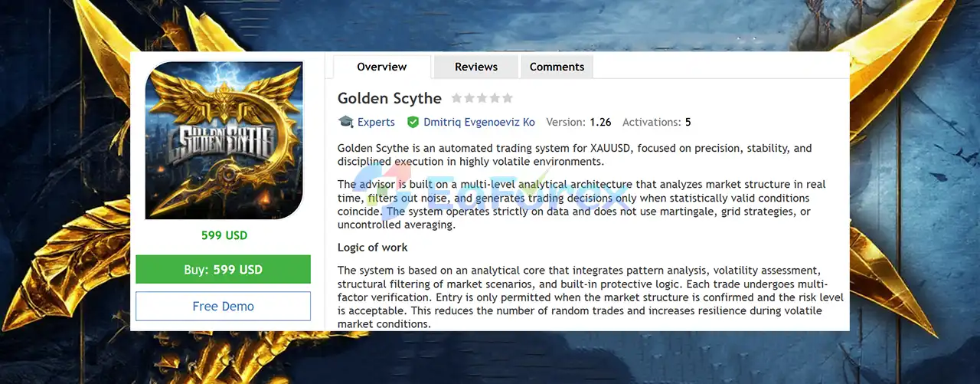Click the graduation cap Experts icon
This screenshot has height=384, width=980.
[346, 122]
